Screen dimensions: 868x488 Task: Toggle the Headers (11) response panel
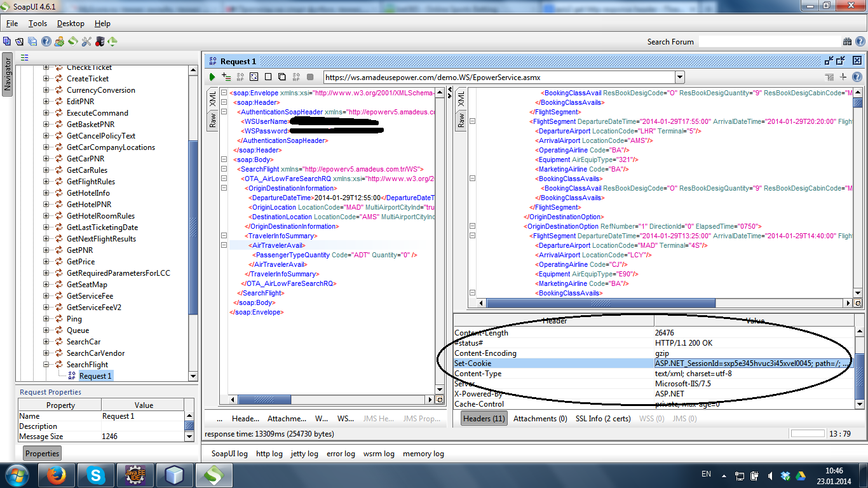pyautogui.click(x=484, y=418)
